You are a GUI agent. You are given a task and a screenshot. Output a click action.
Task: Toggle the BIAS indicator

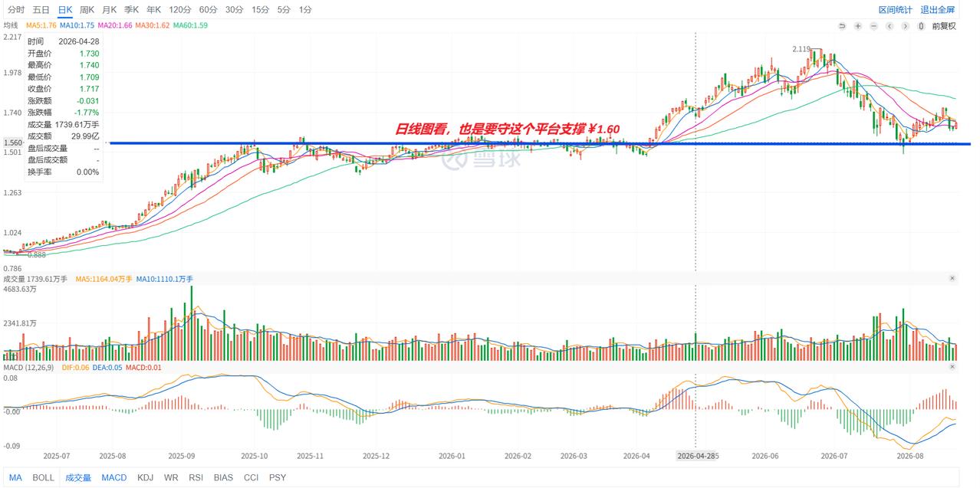tap(224, 477)
